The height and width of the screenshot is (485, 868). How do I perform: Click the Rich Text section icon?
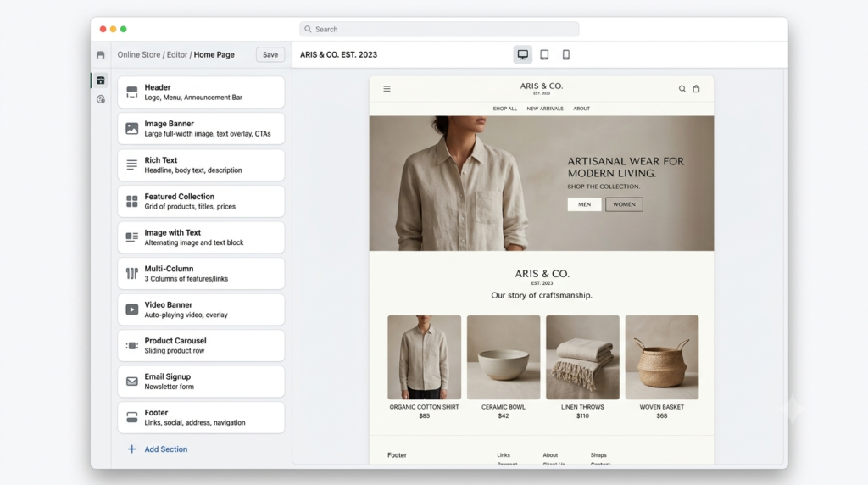131,165
